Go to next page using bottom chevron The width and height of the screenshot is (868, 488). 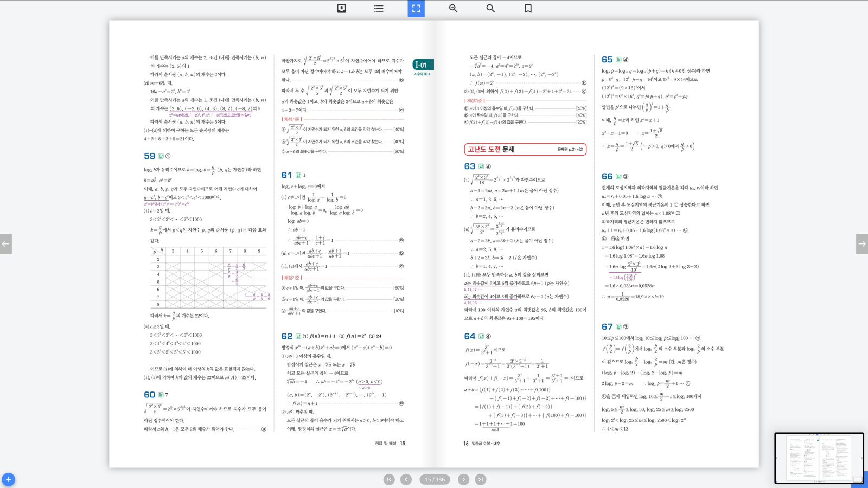(463, 479)
